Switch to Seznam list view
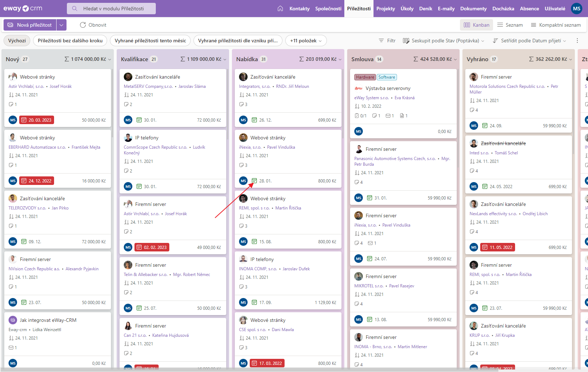The image size is (588, 372). [510, 25]
